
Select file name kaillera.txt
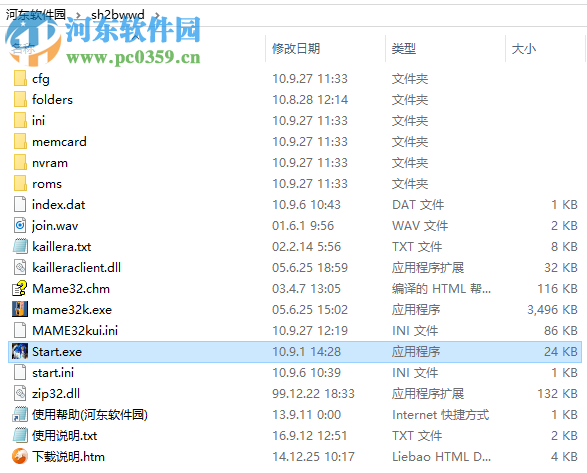pyautogui.click(x=61, y=246)
